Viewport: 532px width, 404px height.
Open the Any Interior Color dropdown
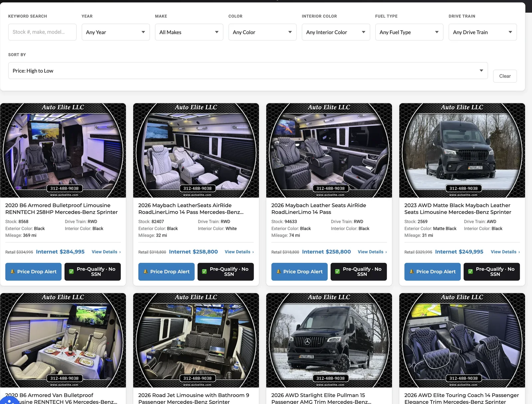pyautogui.click(x=336, y=32)
